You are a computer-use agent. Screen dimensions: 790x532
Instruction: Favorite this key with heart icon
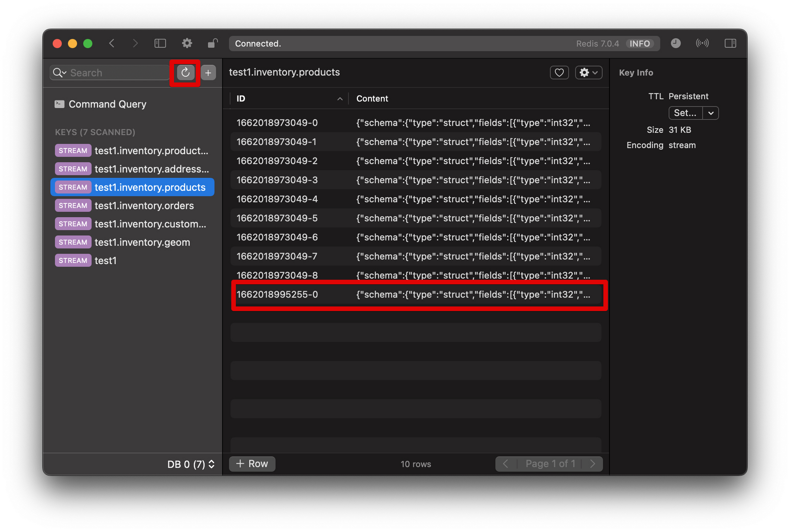click(x=559, y=73)
